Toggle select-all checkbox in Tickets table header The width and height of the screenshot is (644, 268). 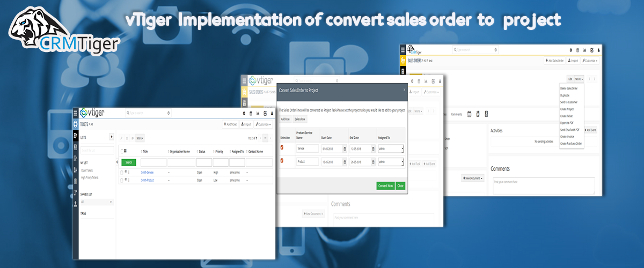click(122, 151)
